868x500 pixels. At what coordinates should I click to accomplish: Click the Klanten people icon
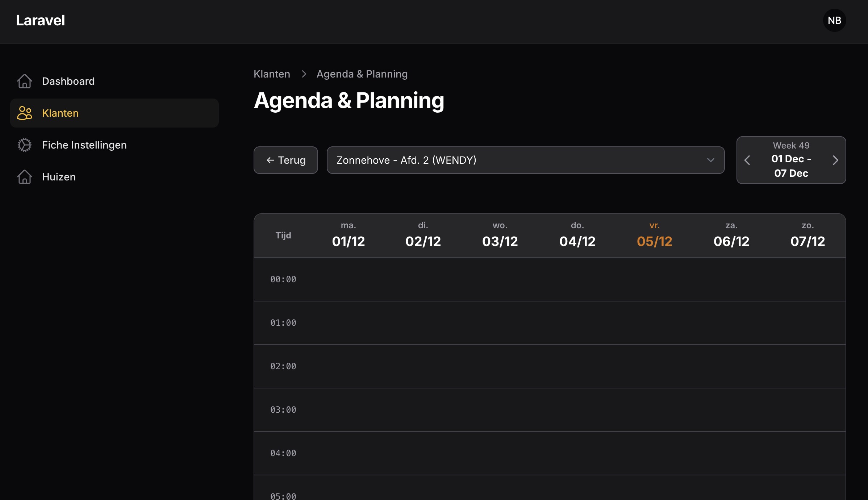[x=24, y=113]
